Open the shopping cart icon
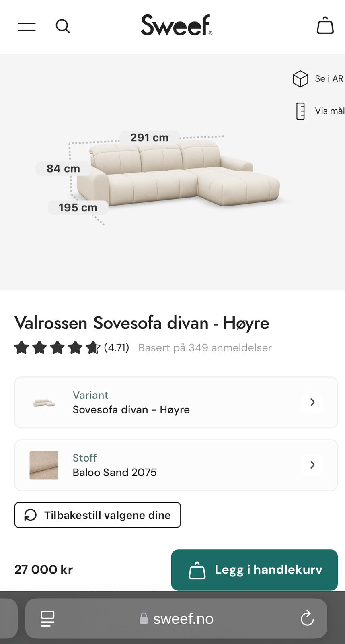This screenshot has height=644, width=345. tap(325, 26)
